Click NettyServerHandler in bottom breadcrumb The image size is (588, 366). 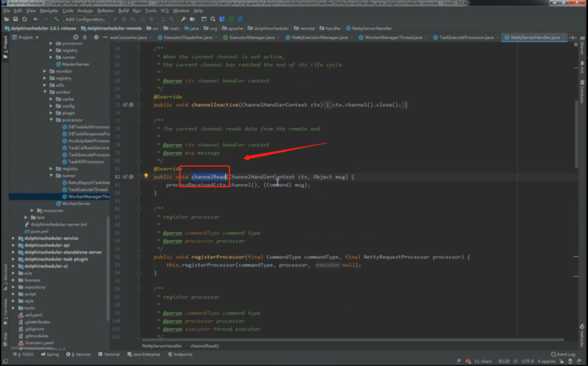(x=162, y=346)
